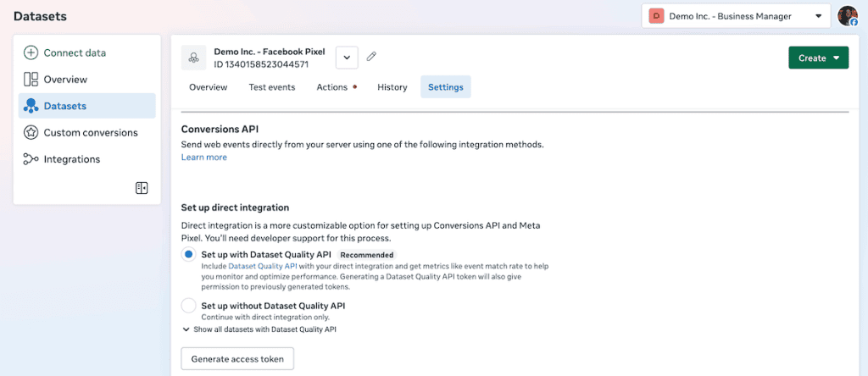Click the Dataset Quality API link
Screen dimensions: 868x376
tap(263, 266)
